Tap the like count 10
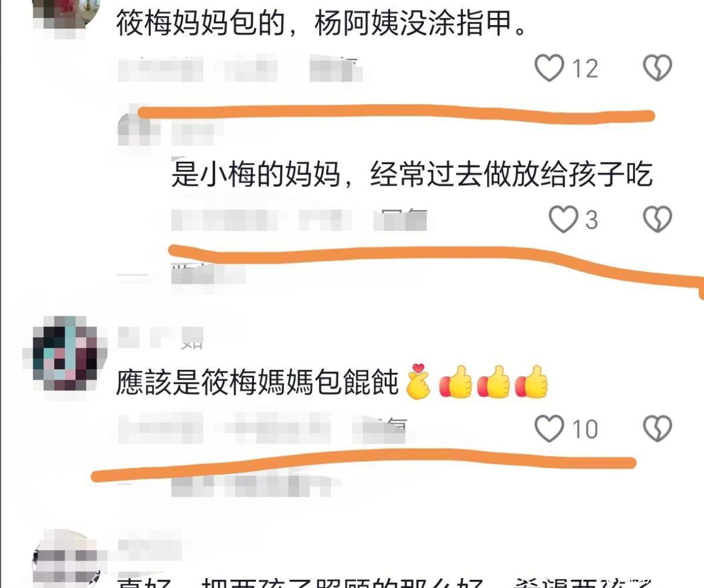The width and height of the screenshot is (704, 588). [x=585, y=430]
